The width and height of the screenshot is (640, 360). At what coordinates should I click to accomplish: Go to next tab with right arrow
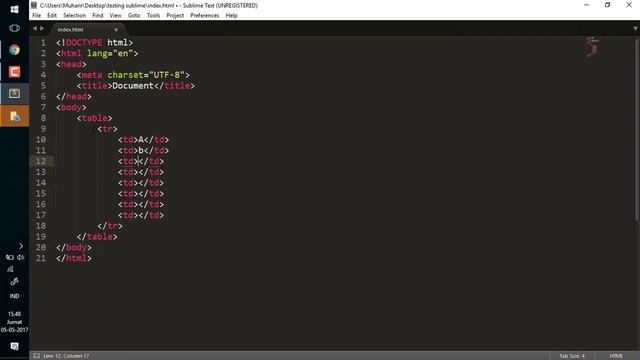[x=42, y=28]
